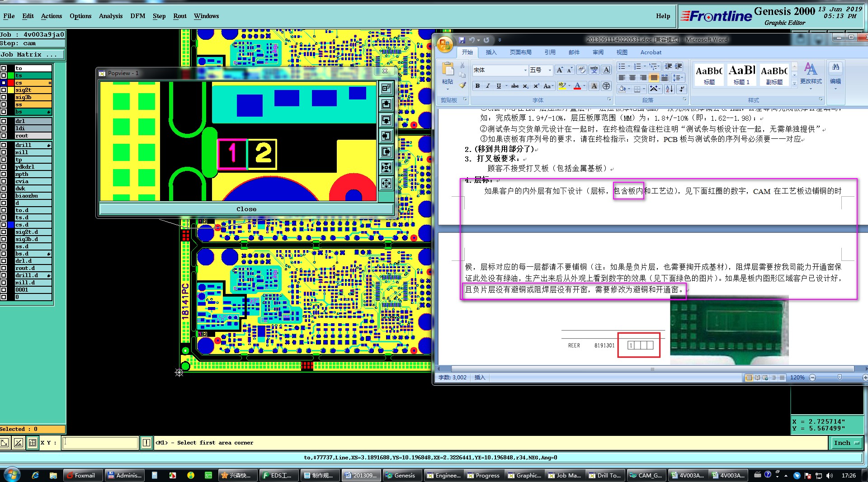Click the Office button in Word
The image size is (868, 482).
point(445,44)
